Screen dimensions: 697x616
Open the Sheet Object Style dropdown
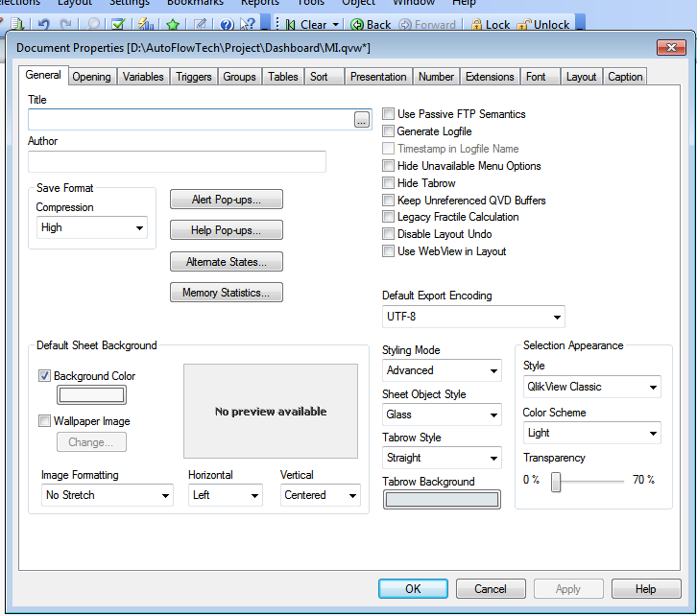(442, 415)
